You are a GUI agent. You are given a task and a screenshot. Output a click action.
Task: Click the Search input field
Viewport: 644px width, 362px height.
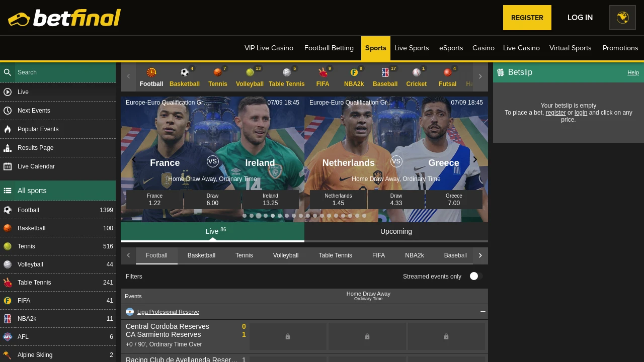point(65,72)
